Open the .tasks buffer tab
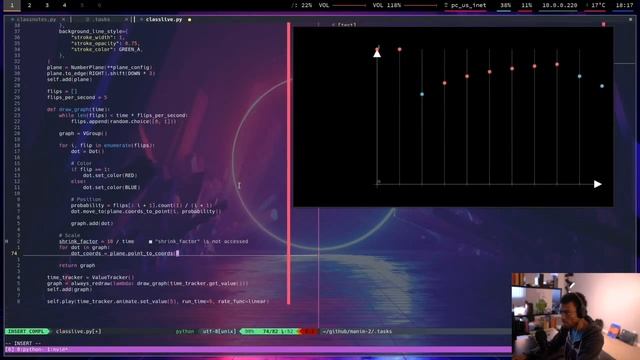Image resolution: width=640 pixels, height=360 pixels. tap(102, 19)
